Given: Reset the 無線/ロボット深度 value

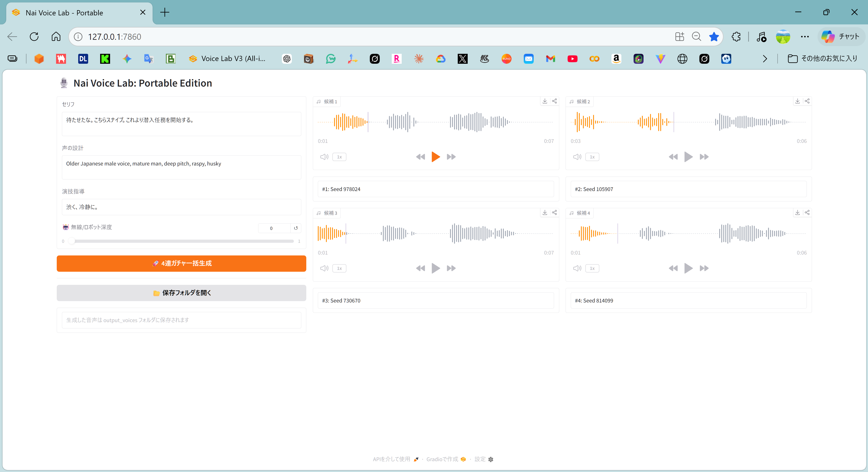Looking at the screenshot, I should (295, 228).
